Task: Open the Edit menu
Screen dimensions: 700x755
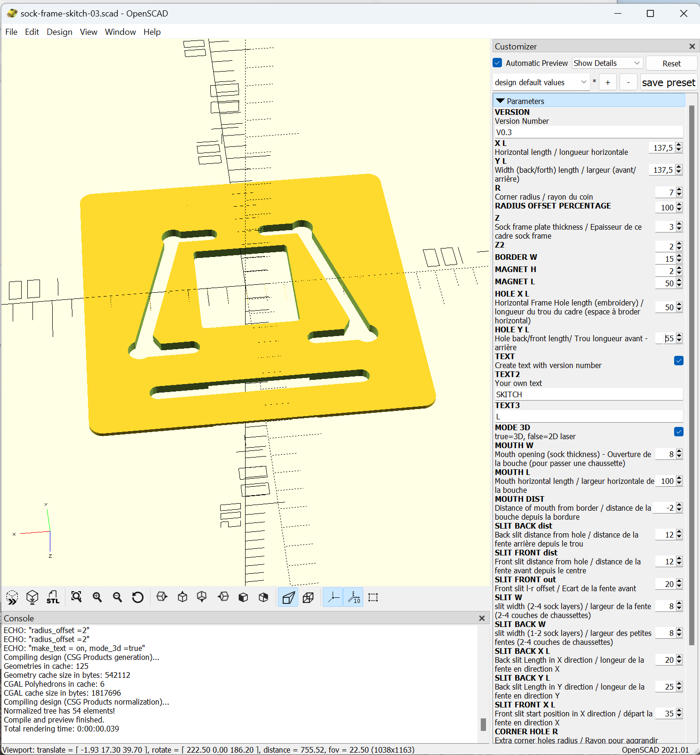Action: (x=32, y=32)
